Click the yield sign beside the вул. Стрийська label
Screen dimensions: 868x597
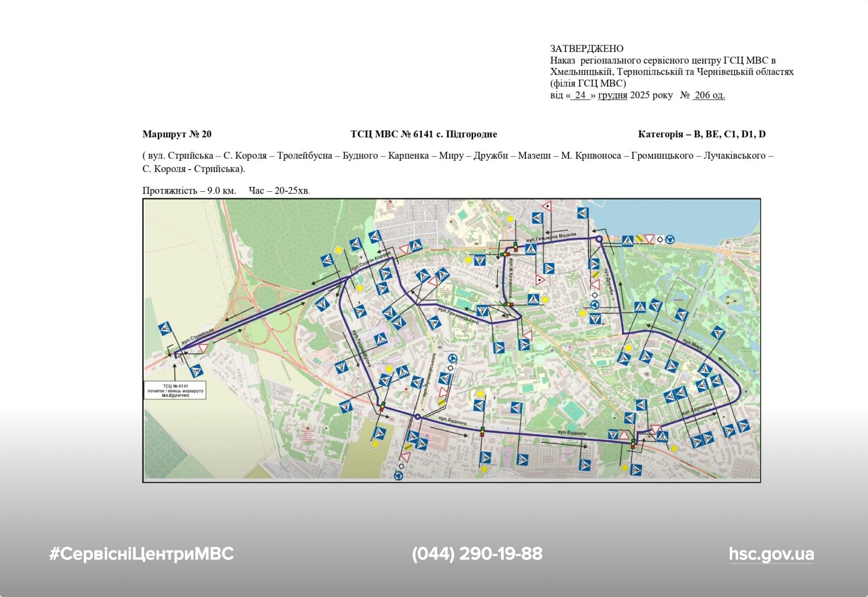[203, 348]
